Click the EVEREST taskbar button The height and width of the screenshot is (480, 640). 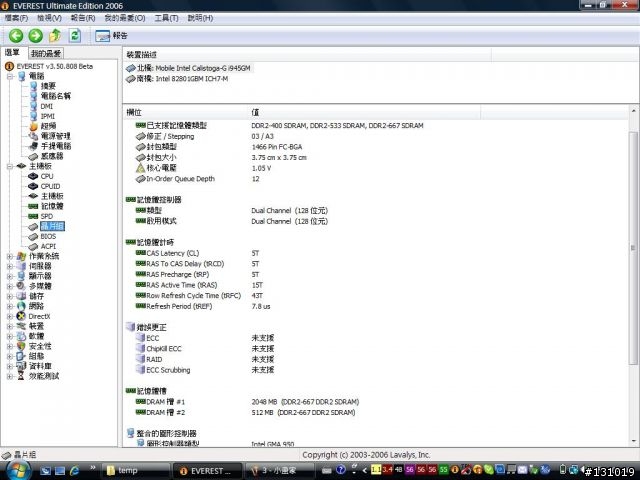pyautogui.click(x=208, y=471)
